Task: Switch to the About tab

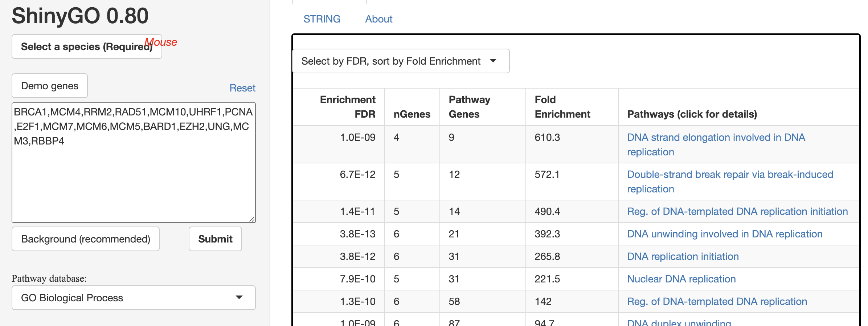Action: (378, 19)
